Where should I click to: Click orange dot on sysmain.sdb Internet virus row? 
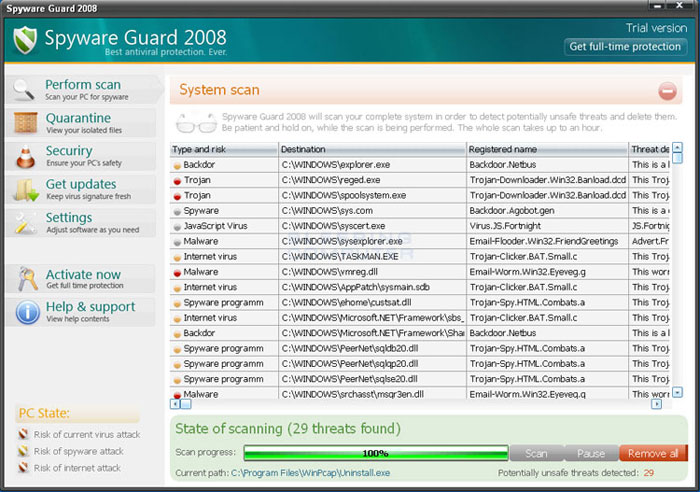click(177, 288)
